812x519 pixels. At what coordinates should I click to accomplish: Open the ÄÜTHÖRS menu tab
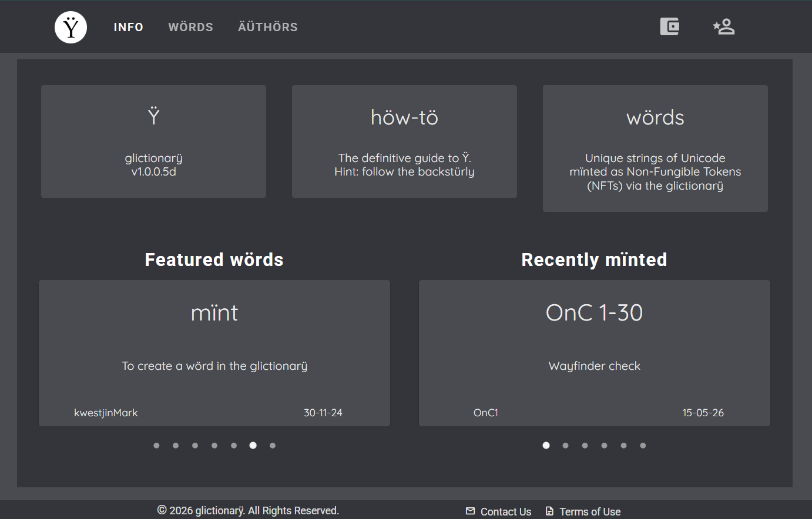coord(268,27)
